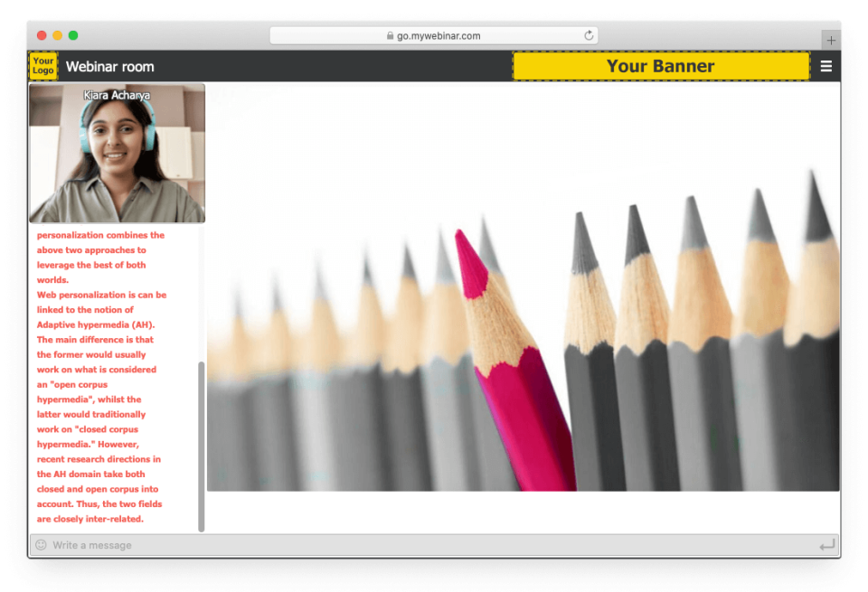The height and width of the screenshot is (592, 868).
Task: Click the Your Banner advertisement
Action: pos(661,66)
